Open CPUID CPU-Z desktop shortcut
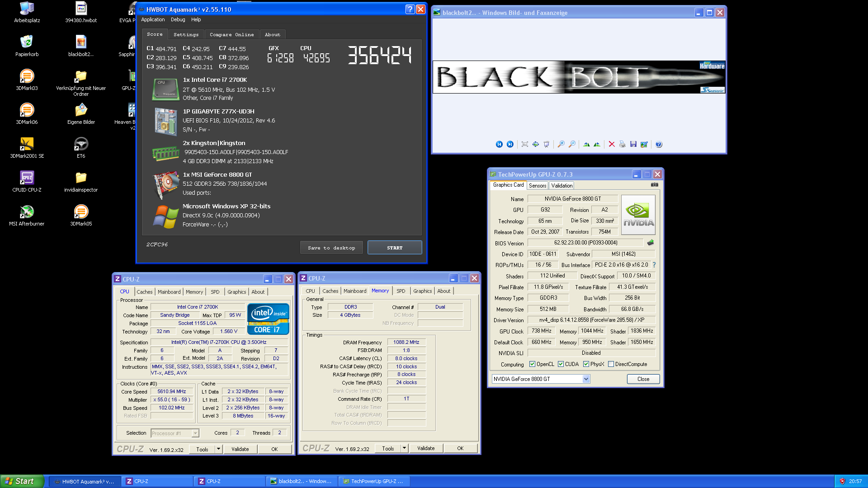 (x=27, y=181)
